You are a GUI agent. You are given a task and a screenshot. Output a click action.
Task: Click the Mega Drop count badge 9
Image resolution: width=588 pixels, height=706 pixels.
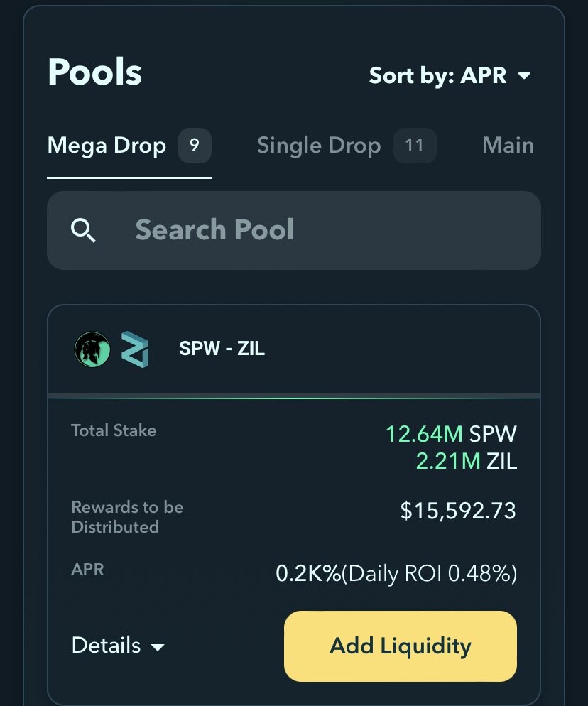pos(195,146)
